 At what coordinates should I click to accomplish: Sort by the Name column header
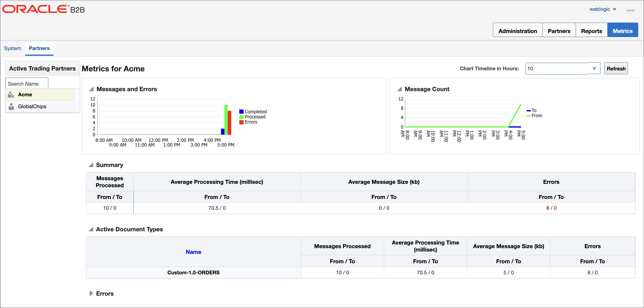pyautogui.click(x=193, y=252)
